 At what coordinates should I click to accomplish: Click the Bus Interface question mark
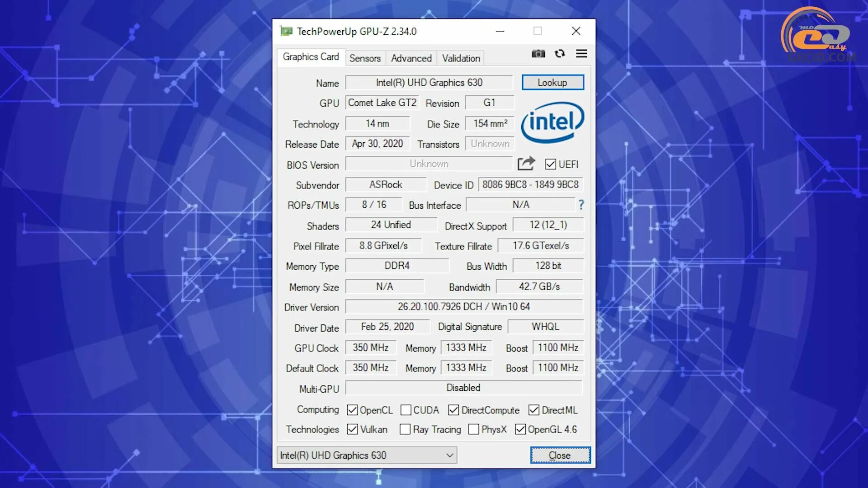581,205
